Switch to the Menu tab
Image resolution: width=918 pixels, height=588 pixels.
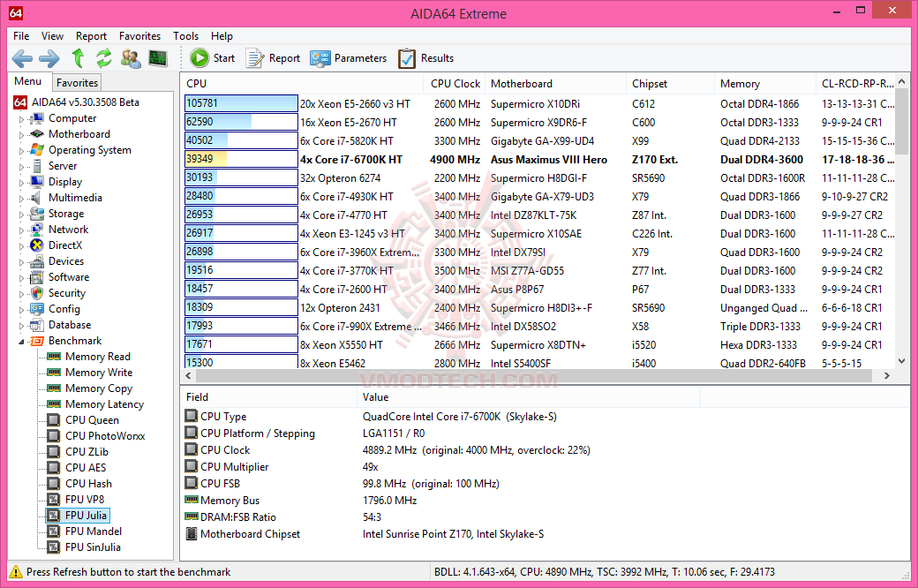[28, 81]
